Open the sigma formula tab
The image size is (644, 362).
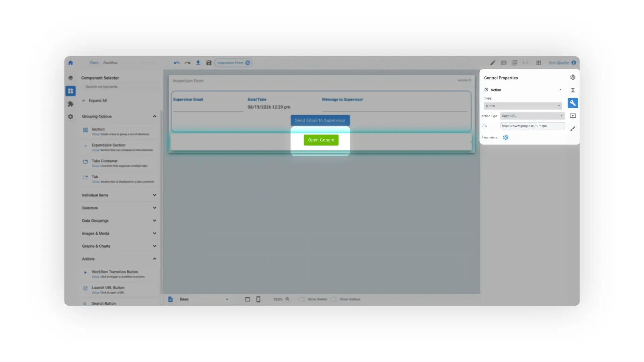click(x=573, y=90)
